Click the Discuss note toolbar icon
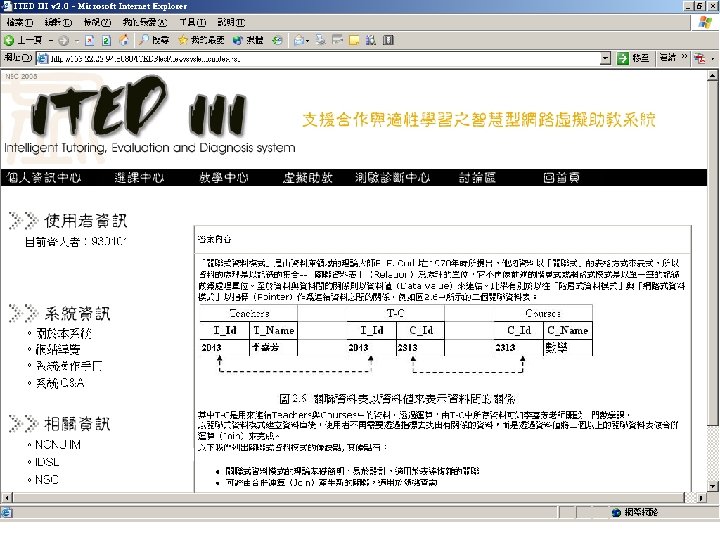720x540 pixels. point(354,40)
